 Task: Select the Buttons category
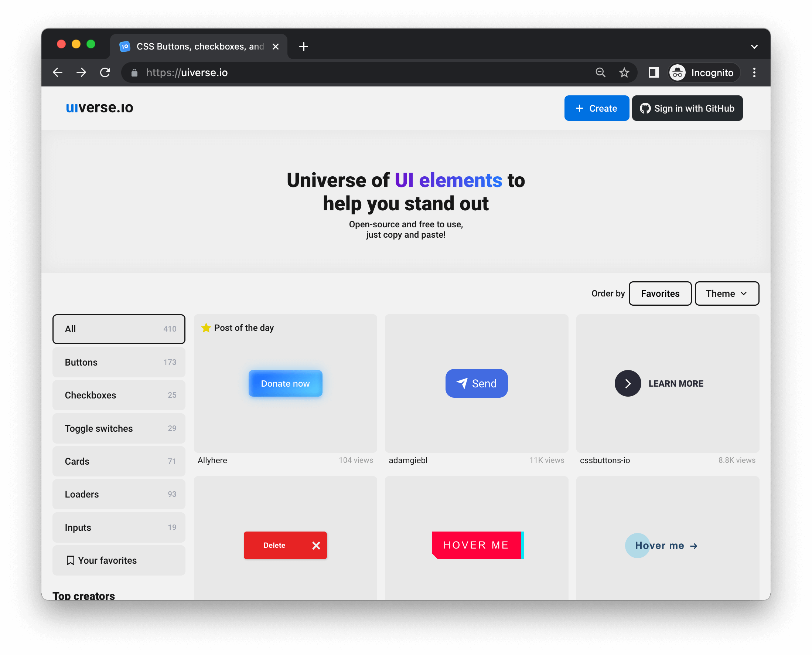pyautogui.click(x=119, y=362)
